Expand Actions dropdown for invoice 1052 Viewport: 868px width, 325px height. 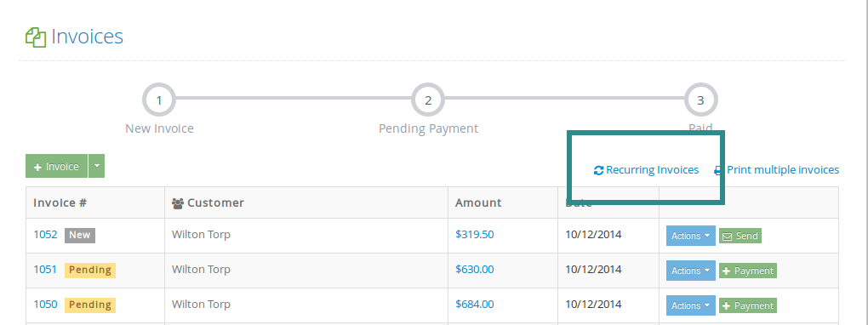[691, 236]
